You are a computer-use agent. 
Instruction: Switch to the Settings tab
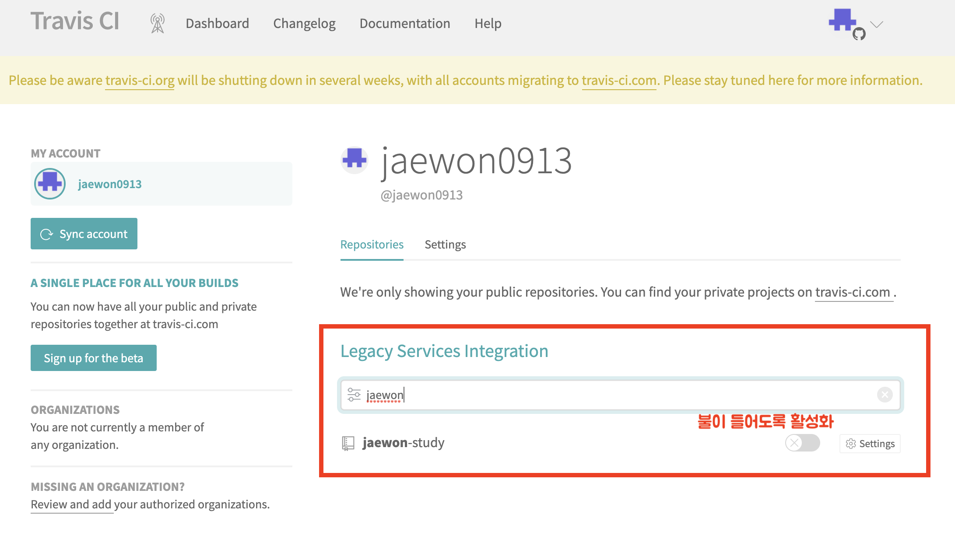tap(445, 244)
